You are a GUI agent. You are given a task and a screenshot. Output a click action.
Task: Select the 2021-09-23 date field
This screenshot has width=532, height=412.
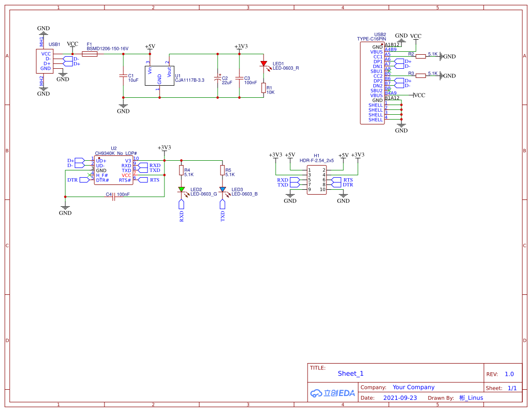pos(400,398)
